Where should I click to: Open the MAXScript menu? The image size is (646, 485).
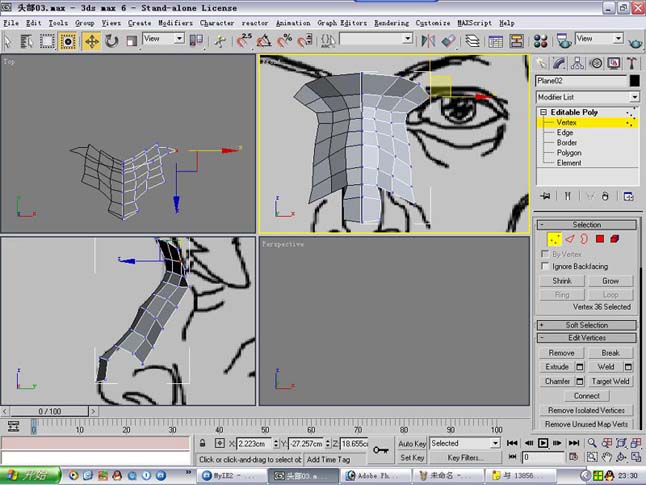[x=475, y=23]
